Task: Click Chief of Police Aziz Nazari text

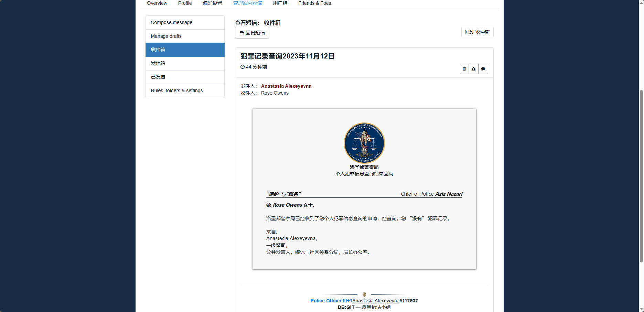Action: point(432,194)
